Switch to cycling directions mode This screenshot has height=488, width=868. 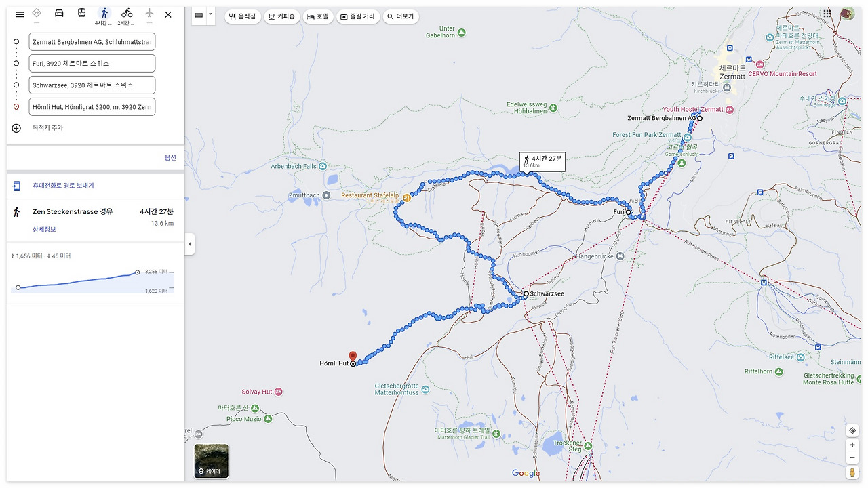click(127, 14)
